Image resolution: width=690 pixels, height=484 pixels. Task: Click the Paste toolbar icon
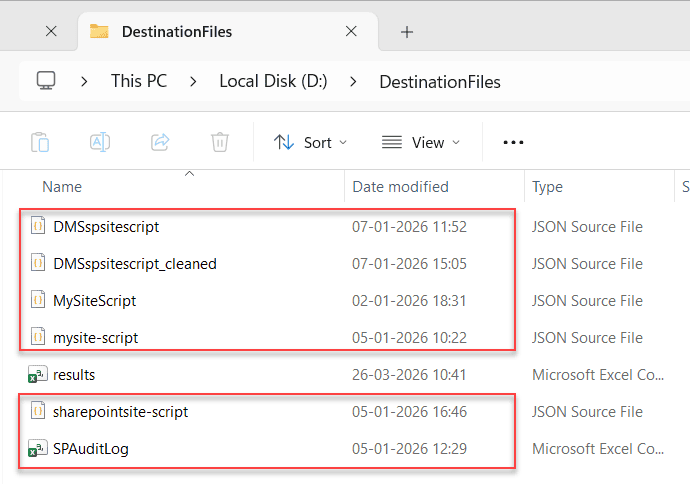[40, 142]
